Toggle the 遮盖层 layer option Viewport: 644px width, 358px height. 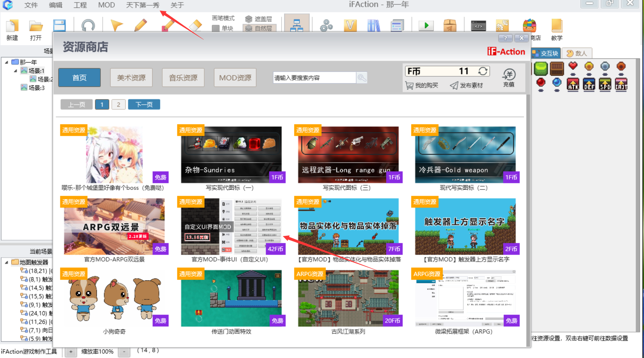click(x=259, y=19)
